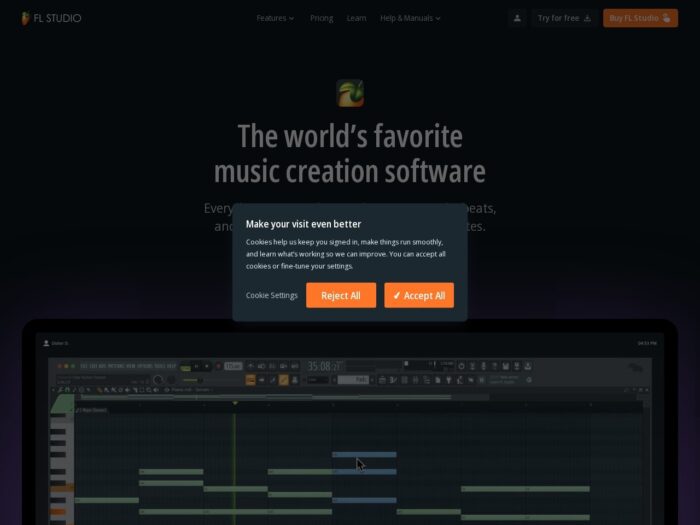Reject all cookies

click(x=341, y=295)
